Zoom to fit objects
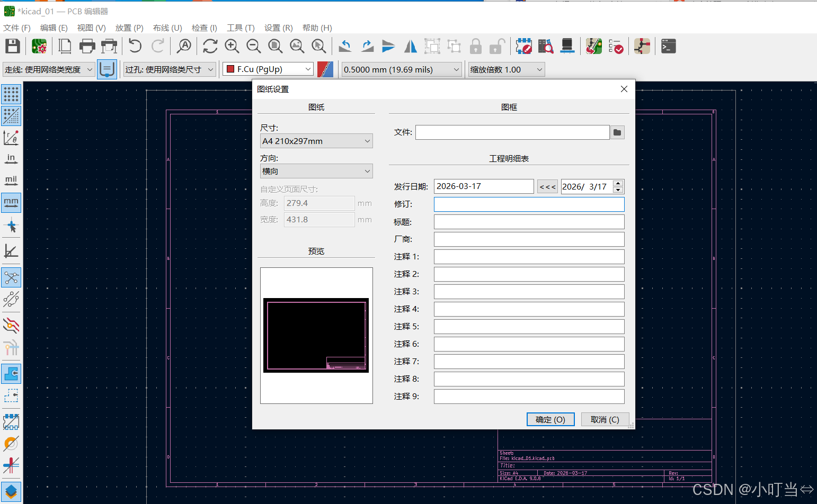817x504 pixels. click(x=297, y=47)
